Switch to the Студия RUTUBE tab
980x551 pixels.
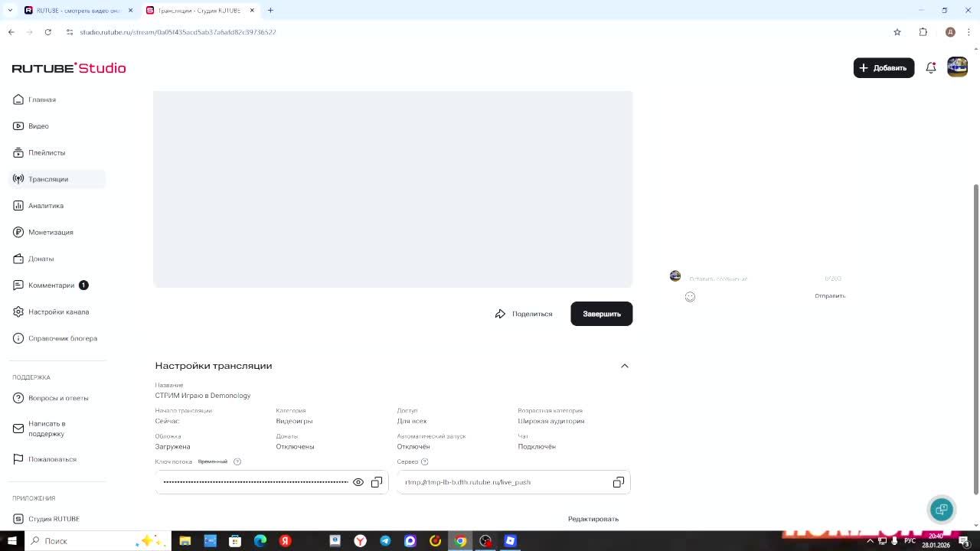[201, 10]
